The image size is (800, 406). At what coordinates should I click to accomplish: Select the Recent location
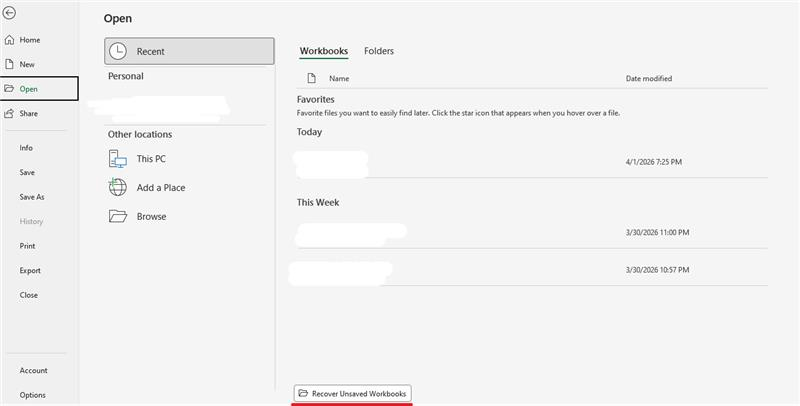[189, 51]
